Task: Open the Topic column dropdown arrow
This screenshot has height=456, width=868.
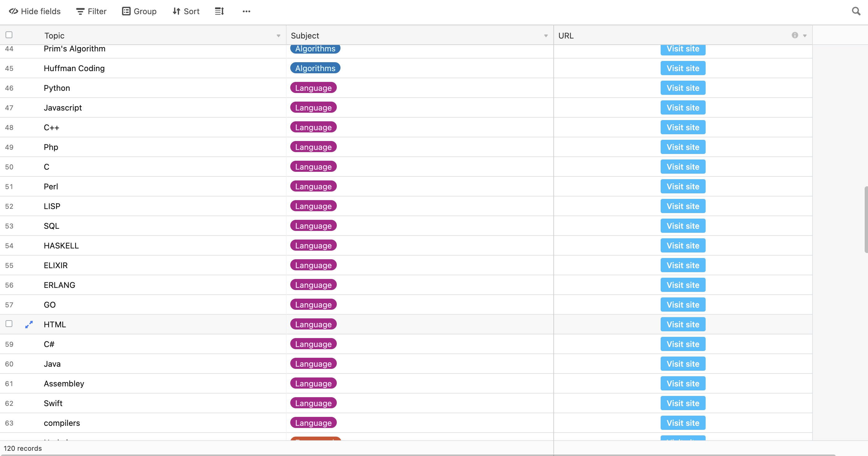Action: [278, 36]
